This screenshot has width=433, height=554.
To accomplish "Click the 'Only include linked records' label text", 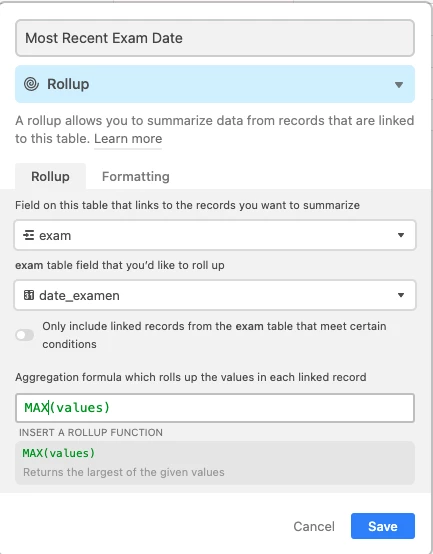I will tap(214, 335).
